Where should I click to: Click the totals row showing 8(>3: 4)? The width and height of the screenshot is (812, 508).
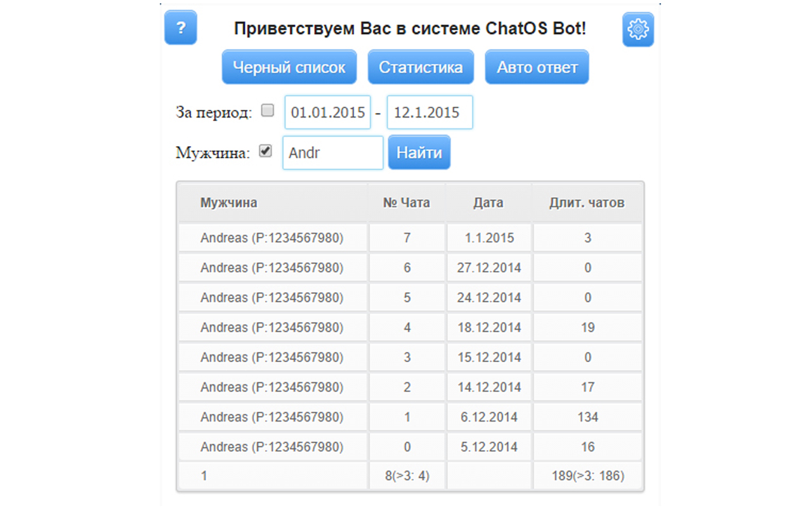[406, 475]
